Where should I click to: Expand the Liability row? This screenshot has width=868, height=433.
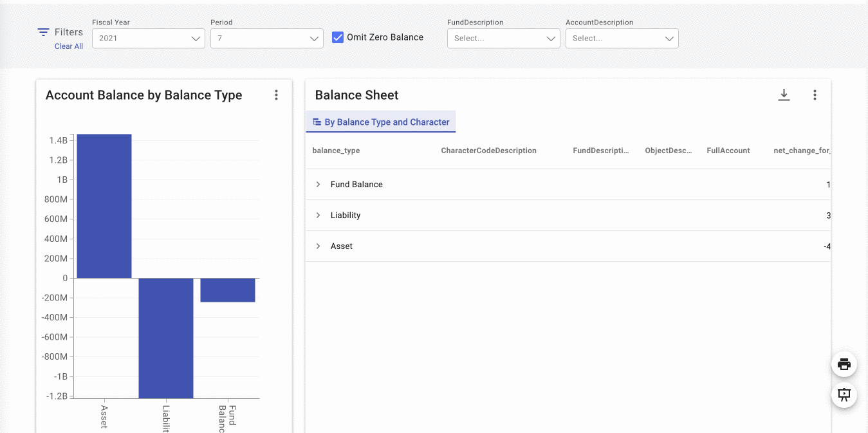(318, 216)
